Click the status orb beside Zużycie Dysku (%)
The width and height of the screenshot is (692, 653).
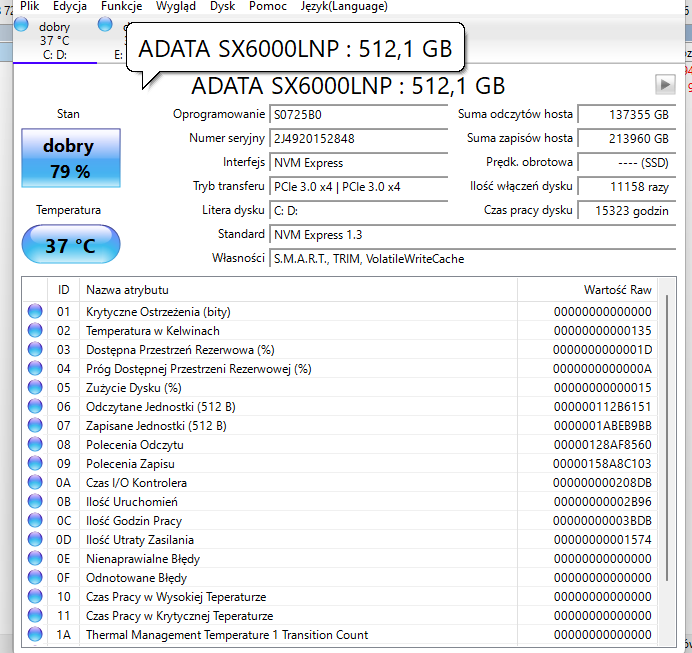tap(36, 388)
